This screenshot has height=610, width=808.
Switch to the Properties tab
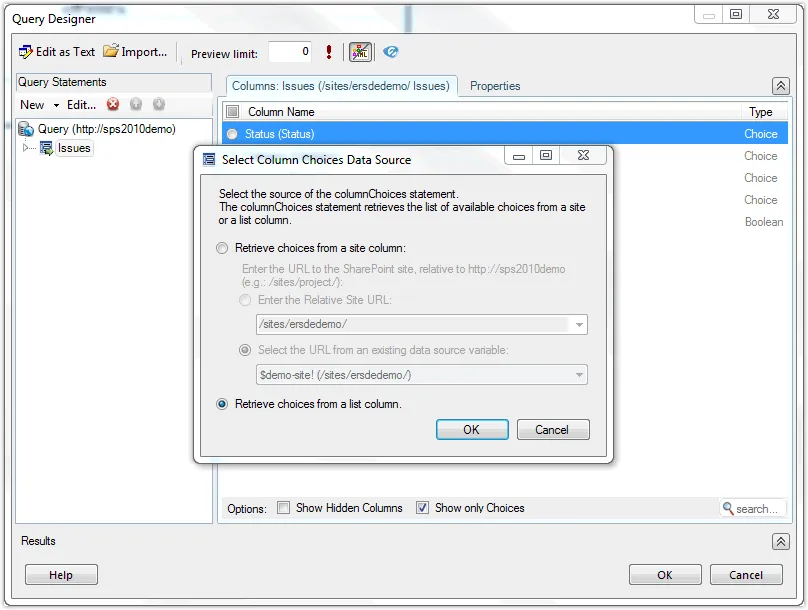tap(495, 86)
